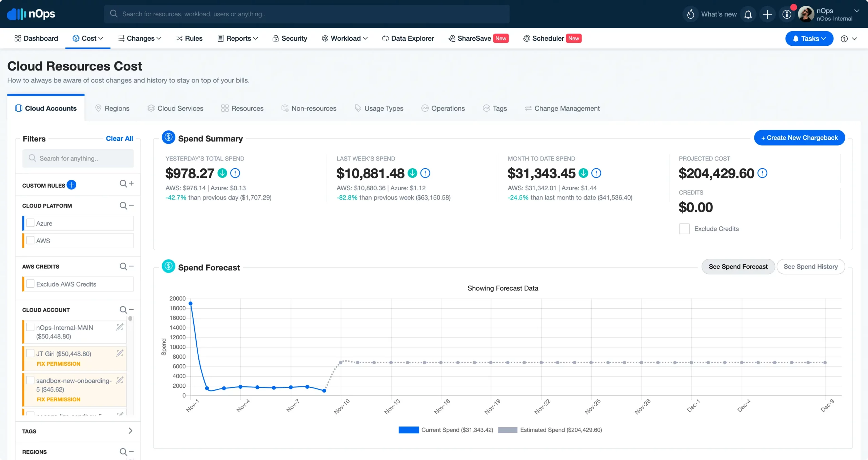Click the help question mark icon
The image size is (868, 460).
(x=844, y=39)
